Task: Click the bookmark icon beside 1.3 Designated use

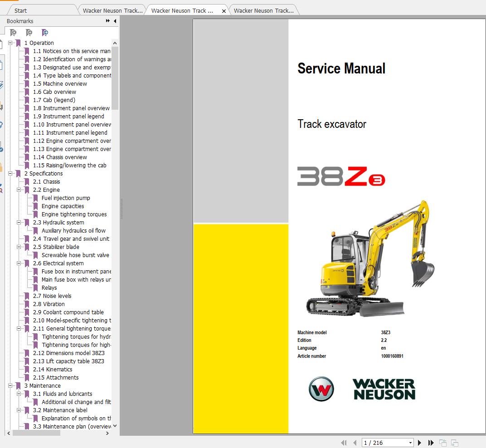Action: tap(27, 67)
